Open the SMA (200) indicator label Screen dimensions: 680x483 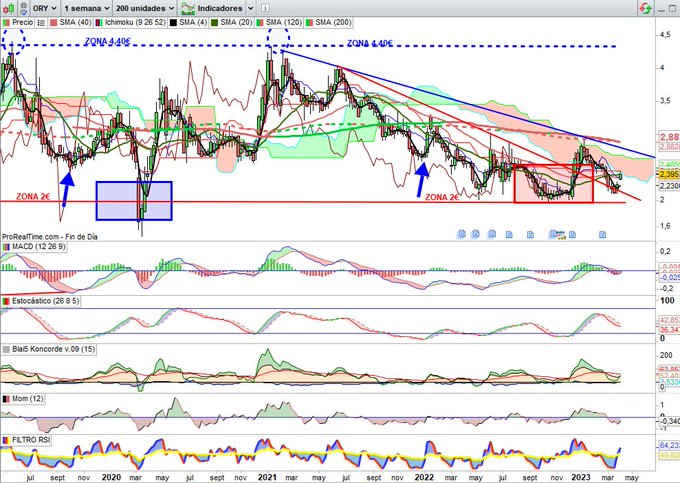tap(328, 22)
